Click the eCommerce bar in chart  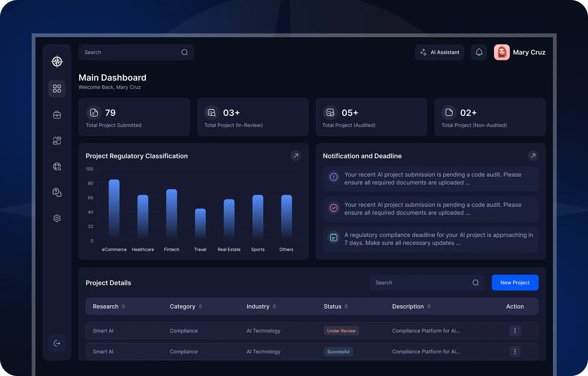point(114,209)
